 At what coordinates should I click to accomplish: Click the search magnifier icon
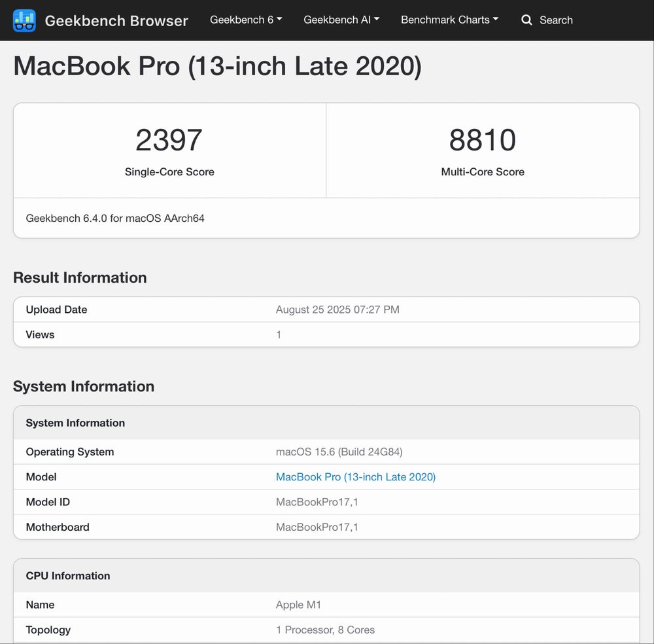click(526, 20)
